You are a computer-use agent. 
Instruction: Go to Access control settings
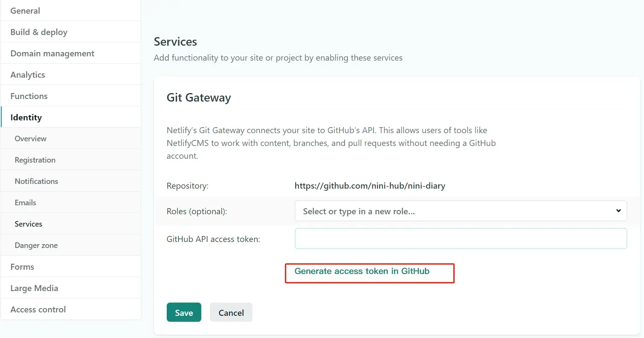pos(70,309)
